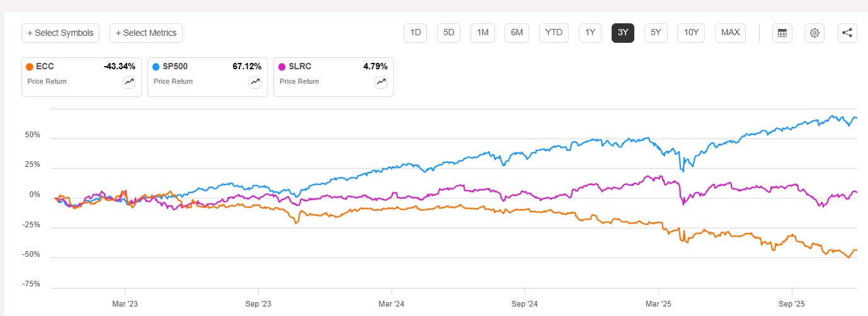Open the Select Symbols picker
Image resolution: width=868 pixels, height=316 pixels.
(x=60, y=33)
